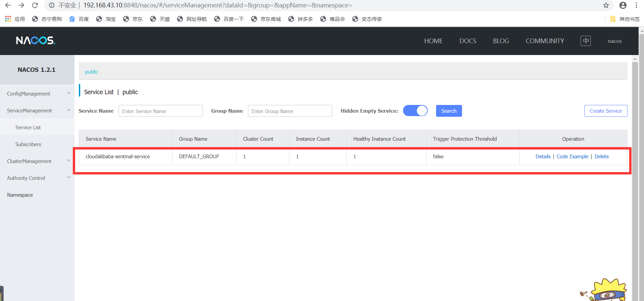Open the 淘宝 bookmark
644x301 pixels.
click(x=106, y=19)
